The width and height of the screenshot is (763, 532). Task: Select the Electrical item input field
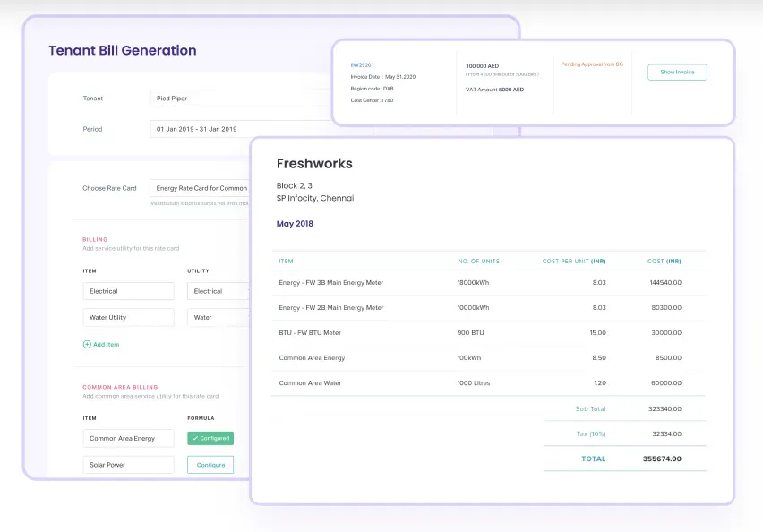click(128, 291)
